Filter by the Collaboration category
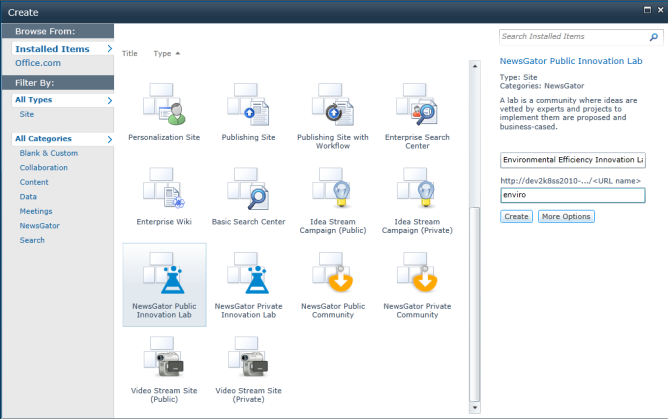Image resolution: width=668 pixels, height=419 pixels. point(46,168)
